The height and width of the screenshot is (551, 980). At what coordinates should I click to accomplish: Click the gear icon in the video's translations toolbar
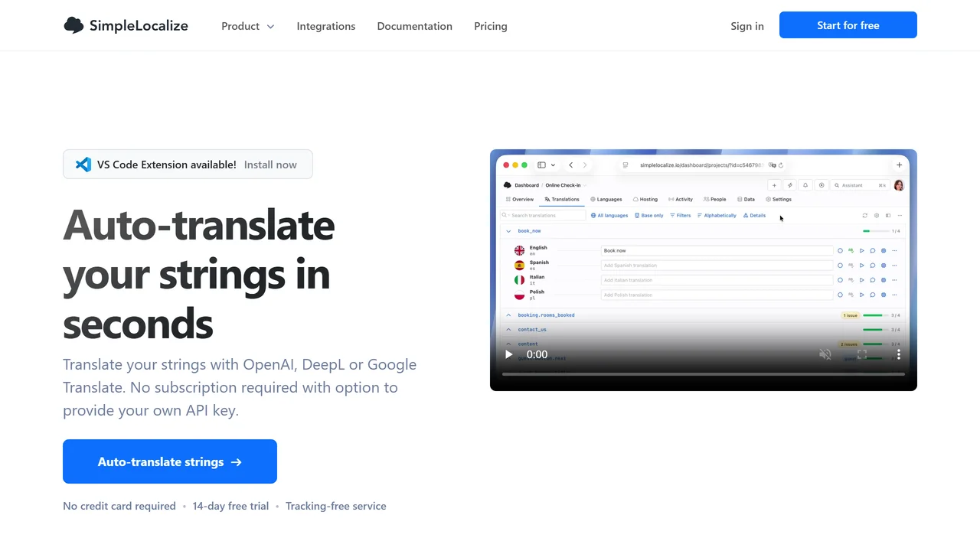coord(877,215)
